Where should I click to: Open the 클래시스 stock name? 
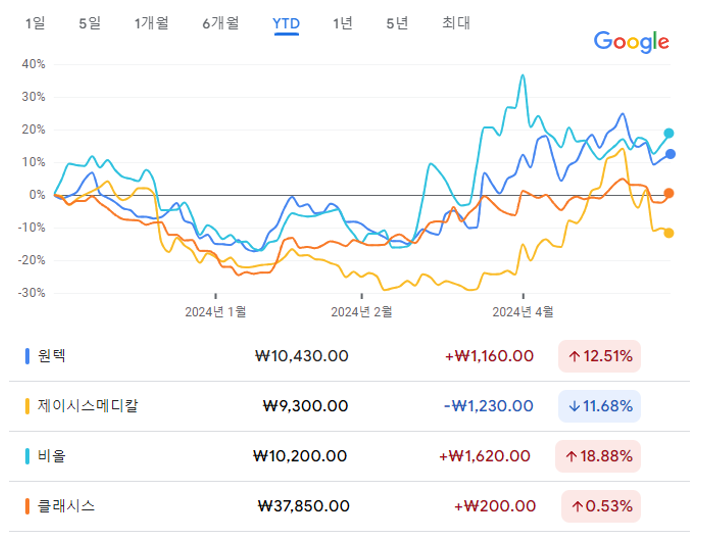click(x=66, y=506)
